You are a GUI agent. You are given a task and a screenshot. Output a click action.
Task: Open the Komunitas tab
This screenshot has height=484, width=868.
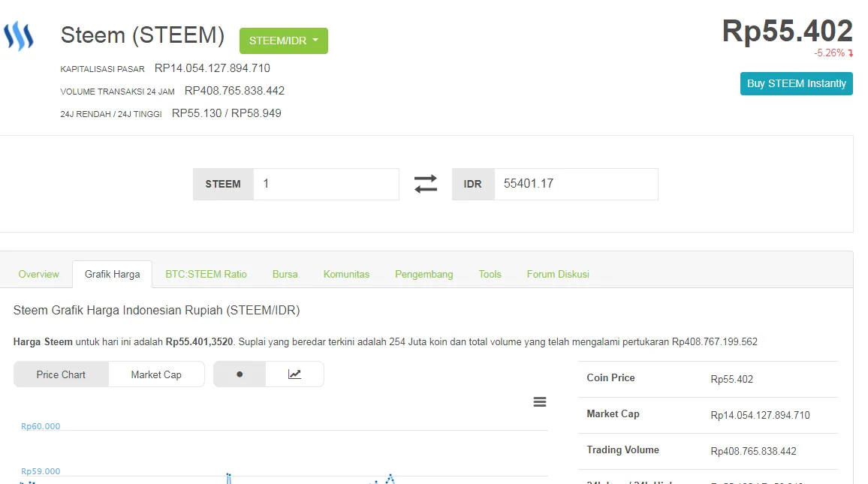pyautogui.click(x=347, y=275)
